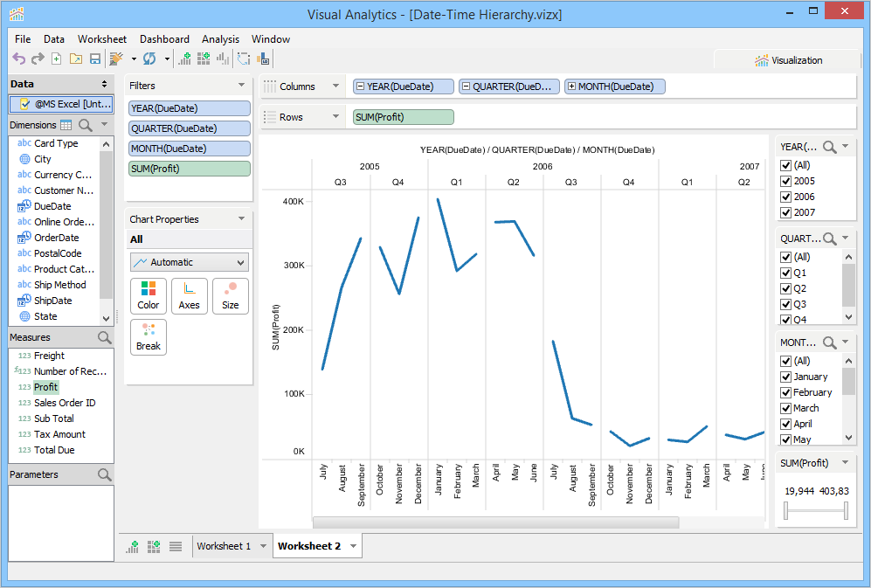Uncheck 2006 in the YEAR filter
Viewport: 871px width, 588px height.
(x=785, y=197)
